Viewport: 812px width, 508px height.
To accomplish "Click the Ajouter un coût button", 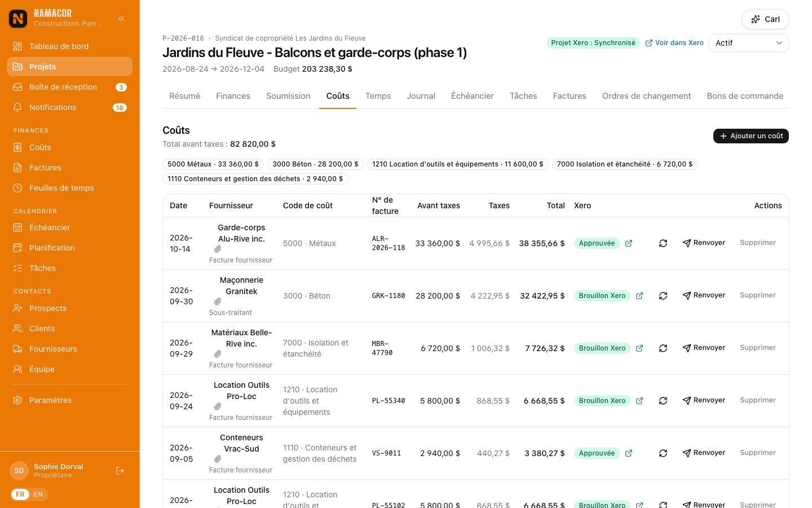I will [x=751, y=136].
